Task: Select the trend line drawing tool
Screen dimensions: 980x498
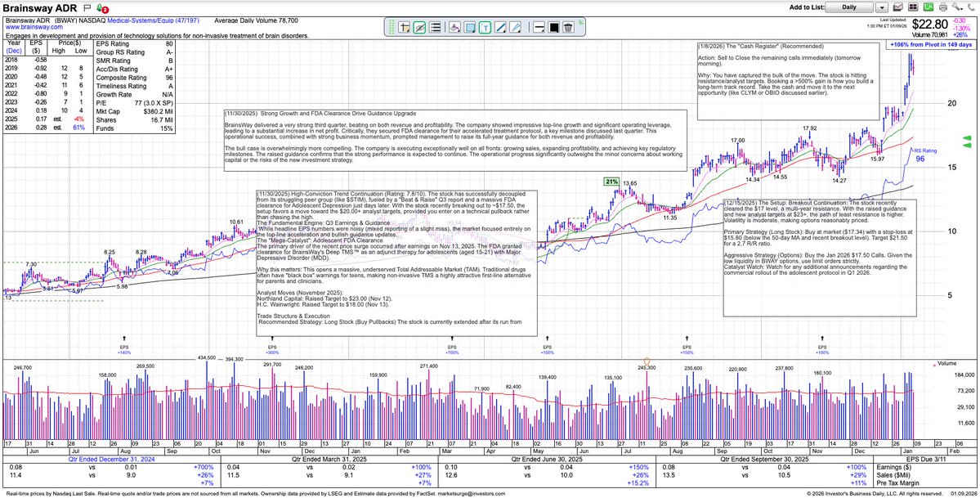Action: click(500, 27)
